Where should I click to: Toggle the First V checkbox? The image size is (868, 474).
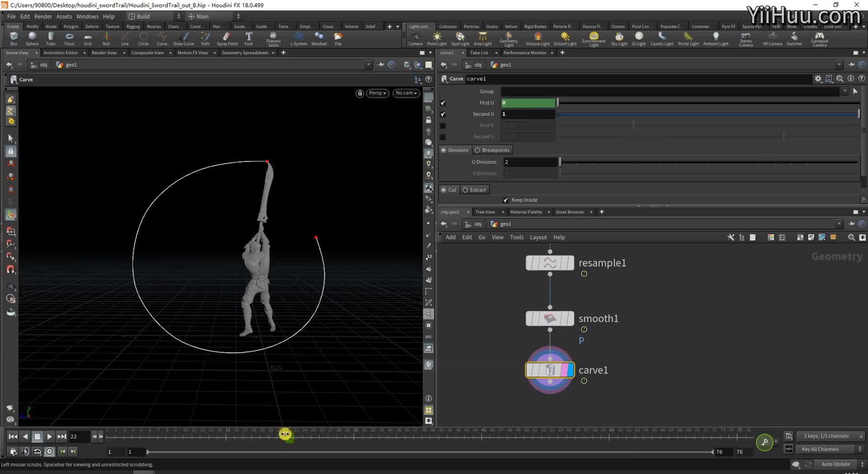point(443,126)
